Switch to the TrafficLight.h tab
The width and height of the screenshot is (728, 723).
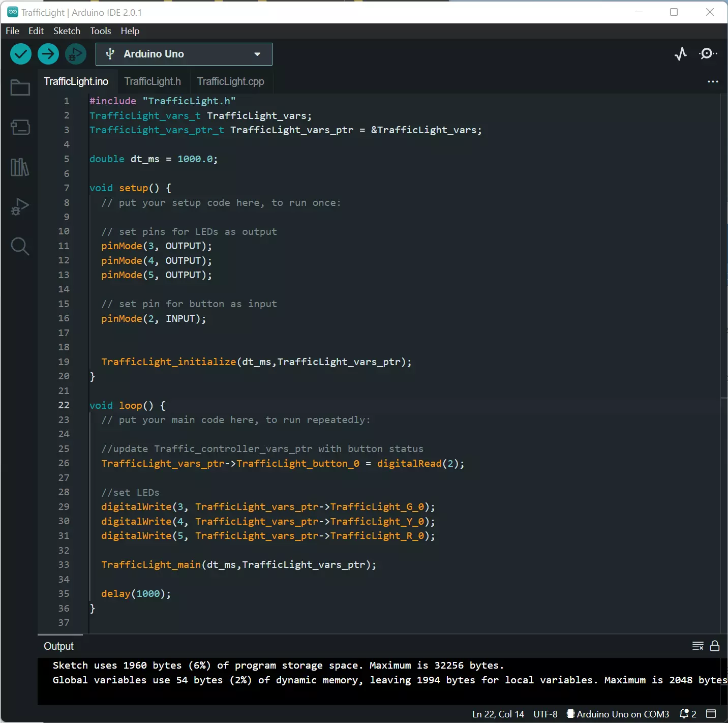coord(153,81)
